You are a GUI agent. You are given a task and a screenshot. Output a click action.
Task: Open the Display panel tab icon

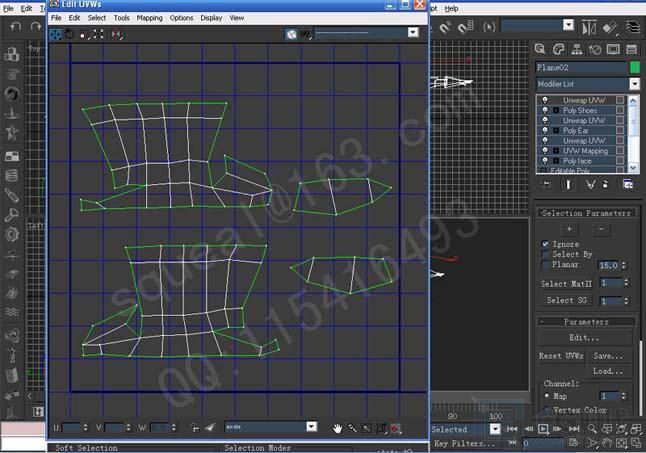pyautogui.click(x=613, y=49)
